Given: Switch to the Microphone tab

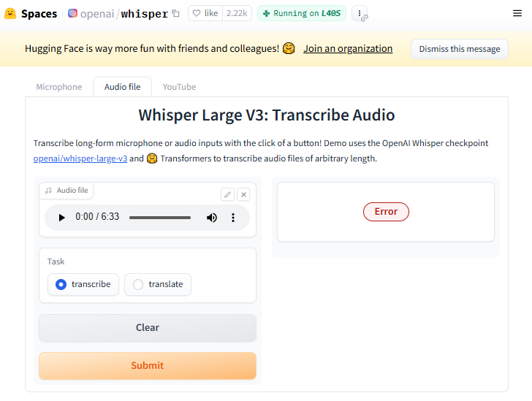Looking at the screenshot, I should click(x=59, y=87).
